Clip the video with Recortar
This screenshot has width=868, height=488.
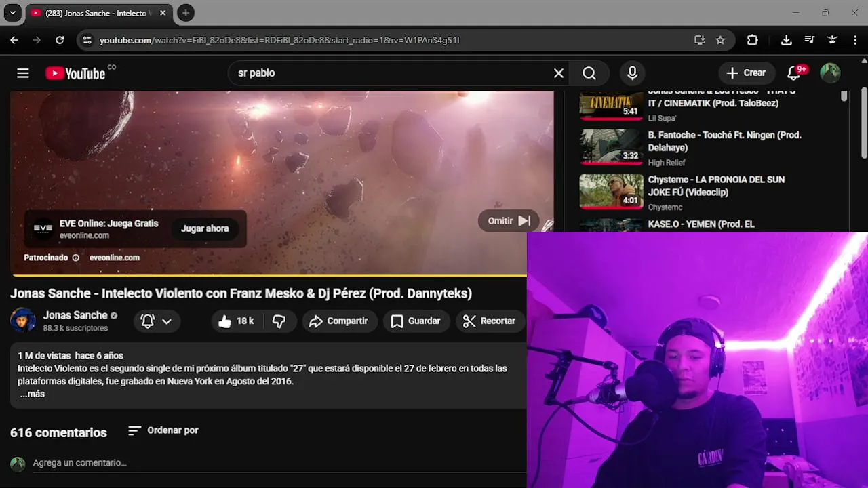point(490,321)
